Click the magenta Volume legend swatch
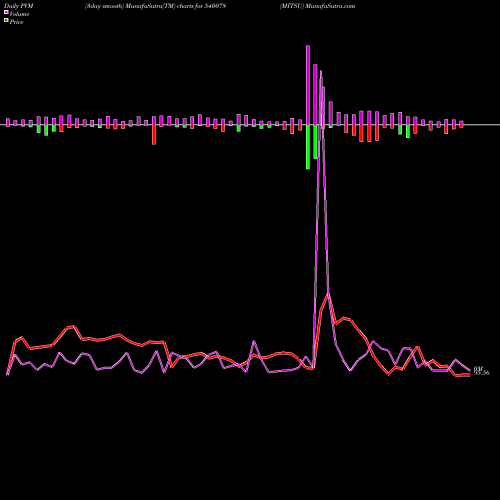This screenshot has height=500, width=500. point(6,13)
